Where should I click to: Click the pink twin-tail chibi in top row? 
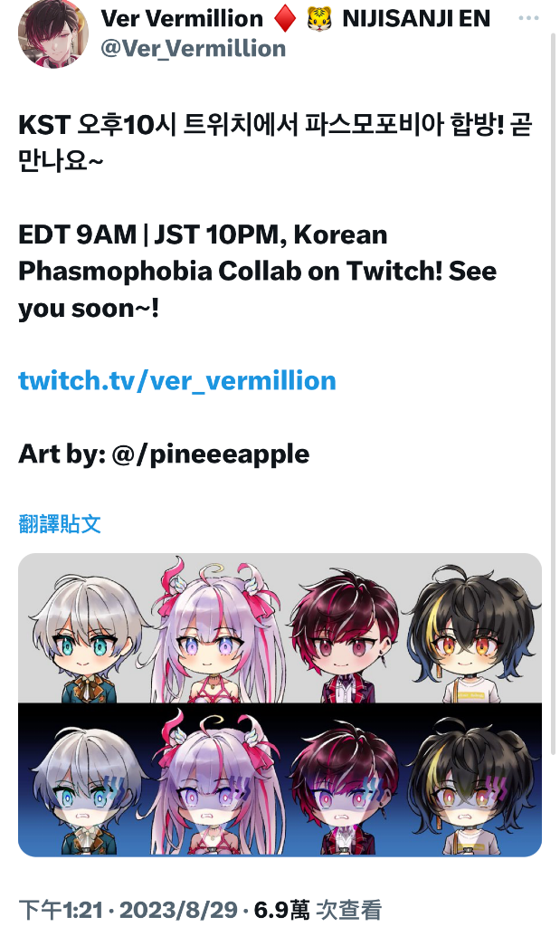click(215, 633)
